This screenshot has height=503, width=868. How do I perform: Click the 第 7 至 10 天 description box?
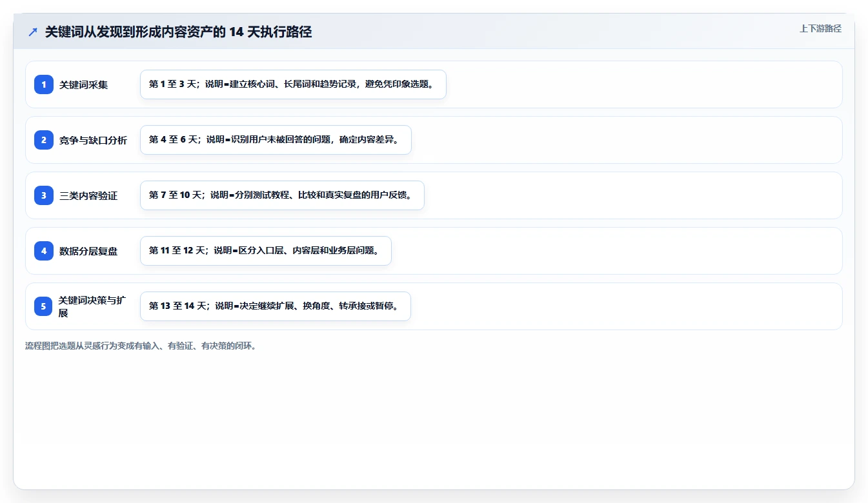coord(282,195)
